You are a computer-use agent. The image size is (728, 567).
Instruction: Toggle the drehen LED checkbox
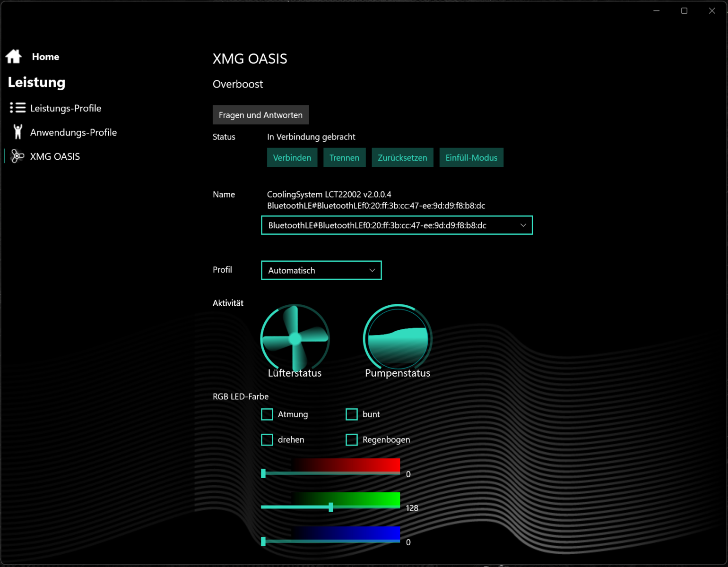267,440
